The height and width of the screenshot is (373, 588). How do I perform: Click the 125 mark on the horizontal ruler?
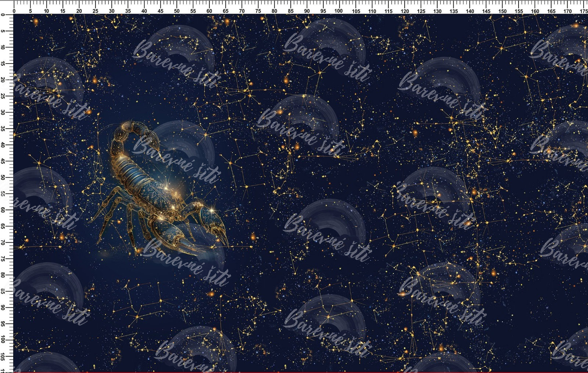421,11
